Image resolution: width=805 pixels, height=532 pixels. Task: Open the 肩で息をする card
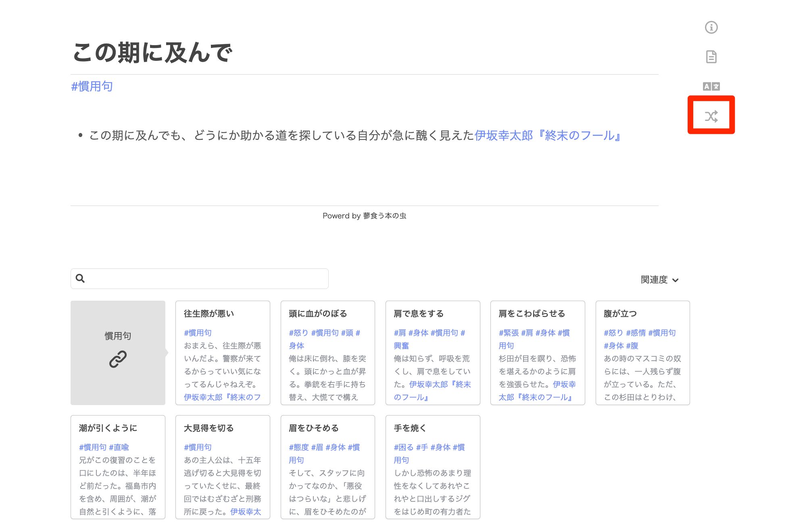coord(418,314)
